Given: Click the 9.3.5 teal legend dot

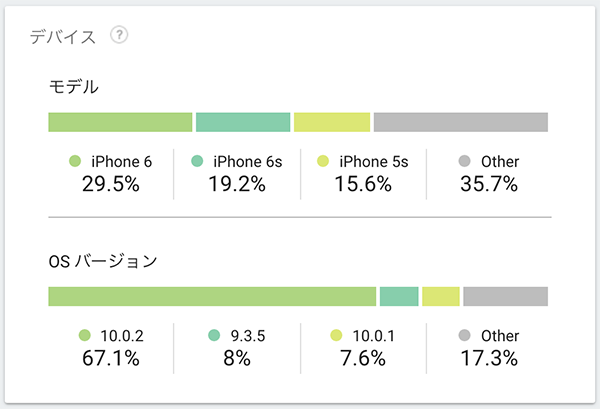Looking at the screenshot, I should tap(214, 335).
